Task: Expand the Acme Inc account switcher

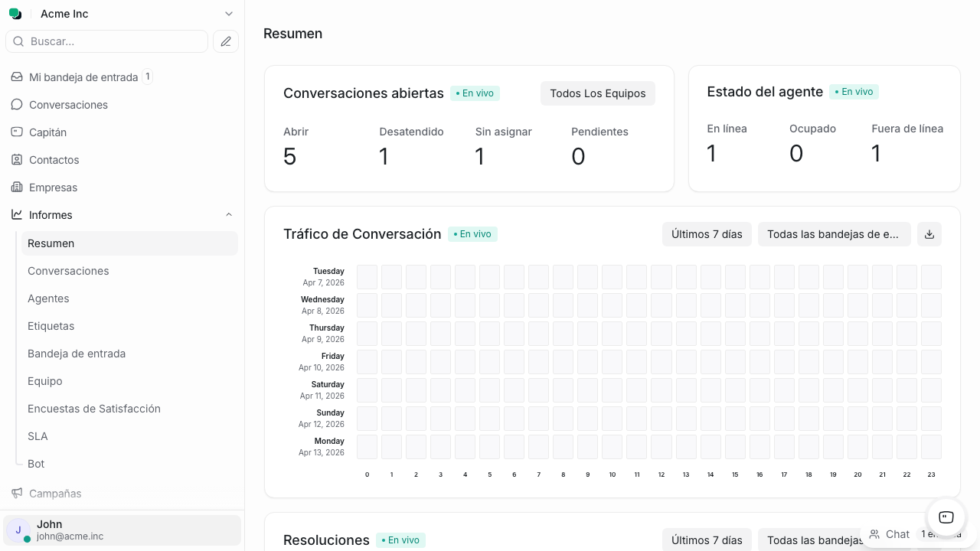Action: click(228, 14)
